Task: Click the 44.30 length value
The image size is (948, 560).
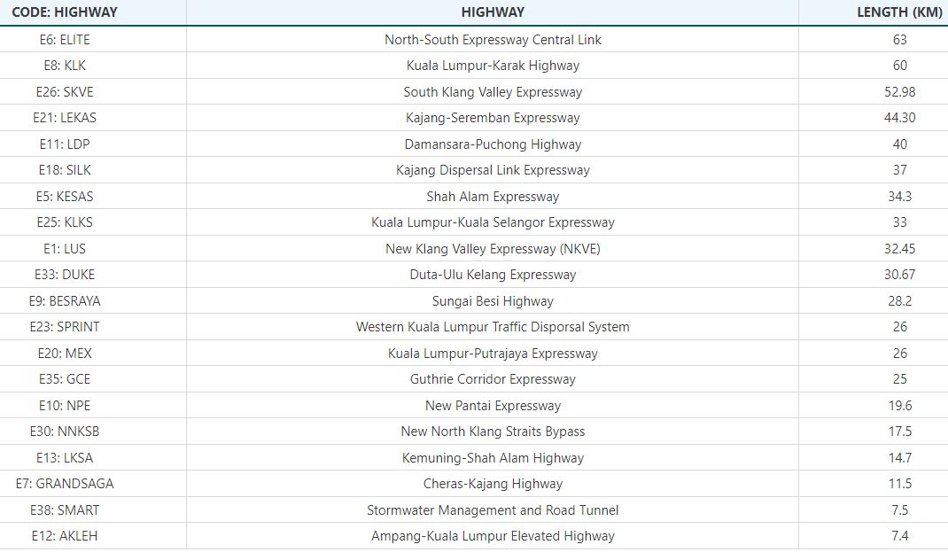Action: pyautogui.click(x=899, y=118)
